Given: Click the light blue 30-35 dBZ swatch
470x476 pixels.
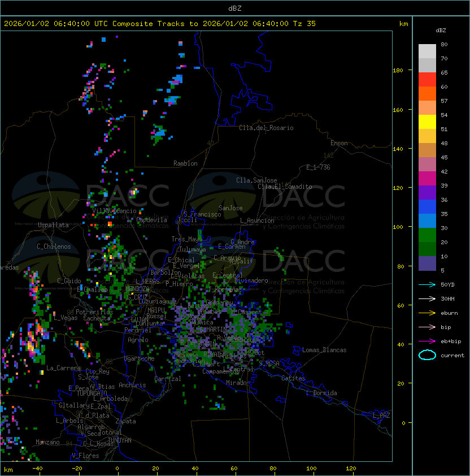Looking at the screenshot, I should 427,220.
